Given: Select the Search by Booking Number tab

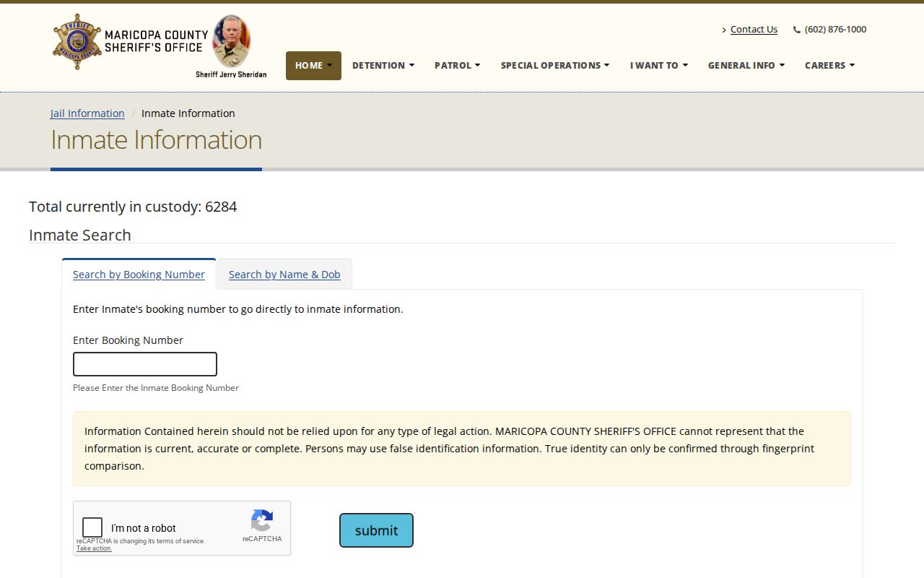Looking at the screenshot, I should tap(139, 275).
